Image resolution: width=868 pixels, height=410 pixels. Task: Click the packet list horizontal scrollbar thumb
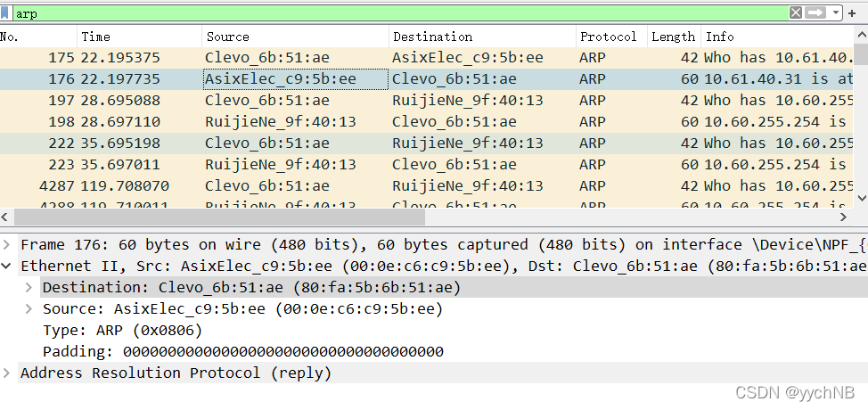pos(219,217)
